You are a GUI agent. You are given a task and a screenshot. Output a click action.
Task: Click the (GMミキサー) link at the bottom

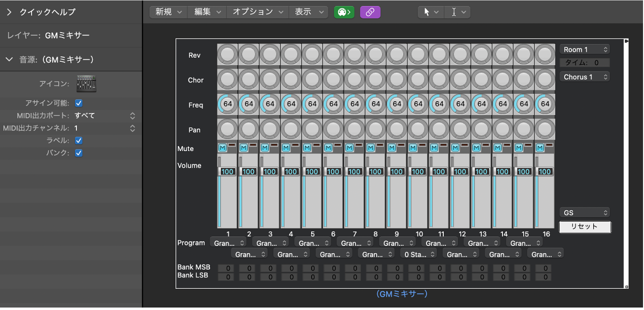click(x=402, y=293)
